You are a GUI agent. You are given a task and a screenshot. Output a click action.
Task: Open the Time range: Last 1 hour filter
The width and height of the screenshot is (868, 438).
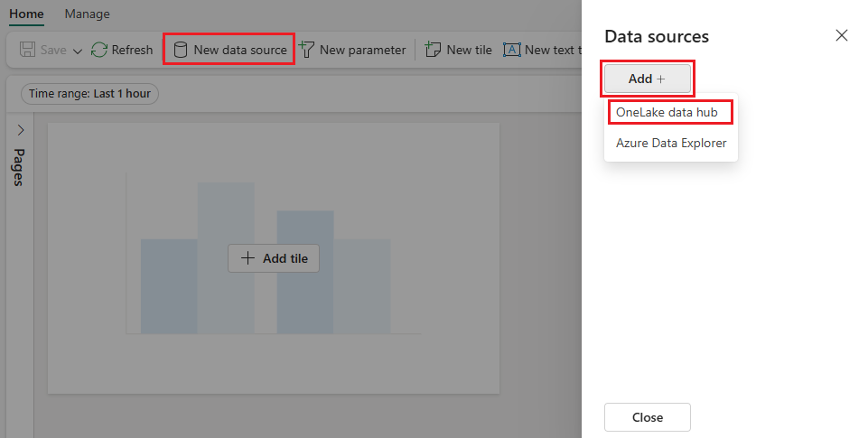click(x=89, y=94)
